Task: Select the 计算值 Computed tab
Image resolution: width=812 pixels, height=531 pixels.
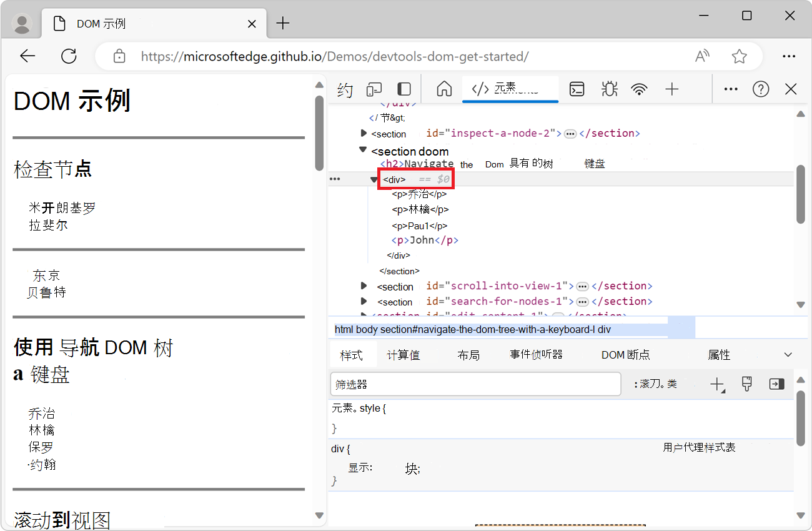Action: pyautogui.click(x=404, y=355)
